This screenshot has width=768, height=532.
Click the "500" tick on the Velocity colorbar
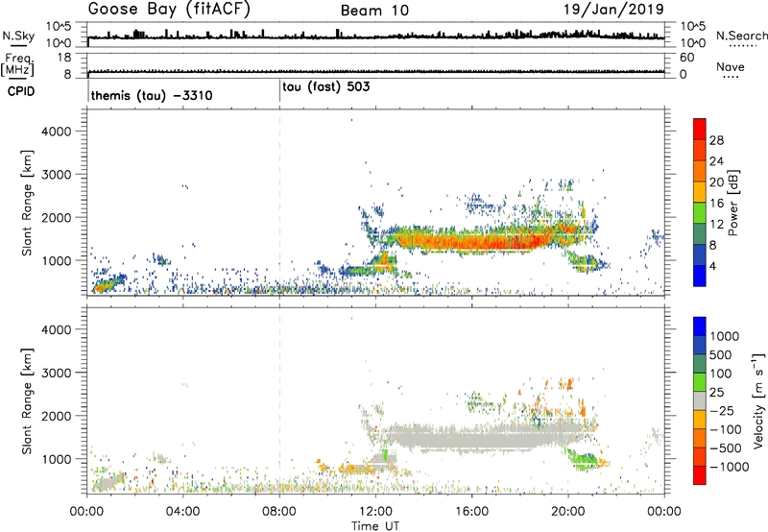[x=723, y=354]
